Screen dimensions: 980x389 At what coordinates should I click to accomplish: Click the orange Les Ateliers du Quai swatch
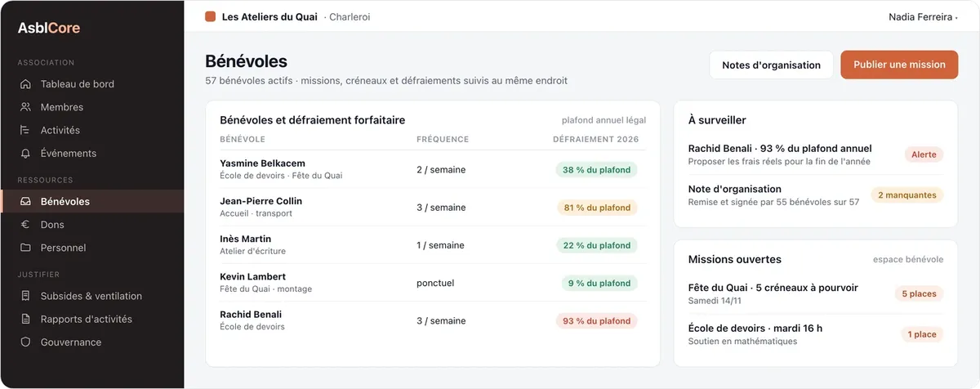[211, 16]
